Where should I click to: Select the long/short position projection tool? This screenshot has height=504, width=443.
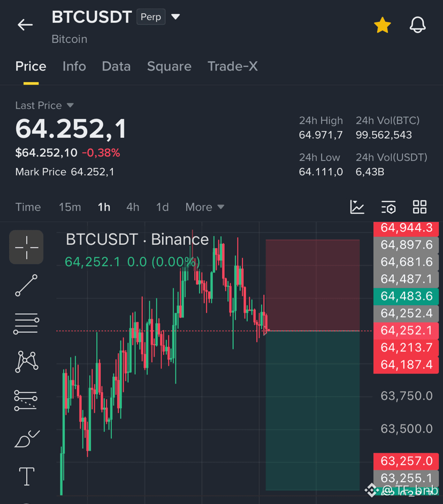[26, 400]
